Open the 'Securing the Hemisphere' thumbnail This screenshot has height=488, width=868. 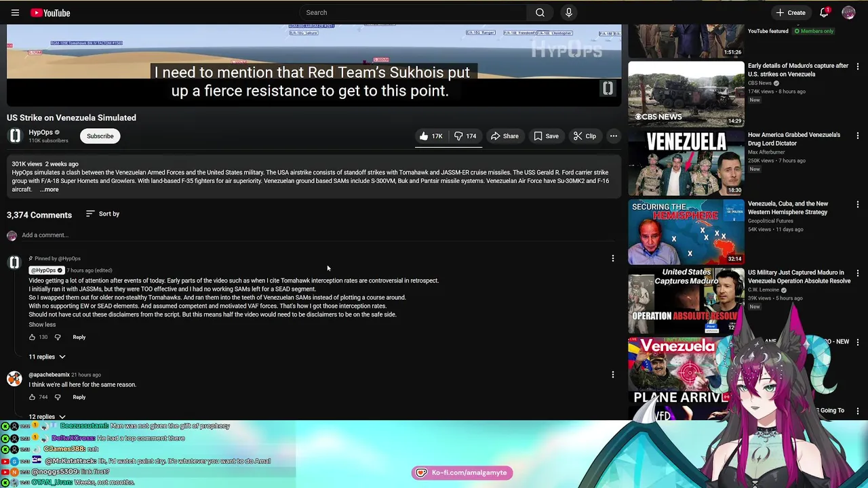(686, 232)
